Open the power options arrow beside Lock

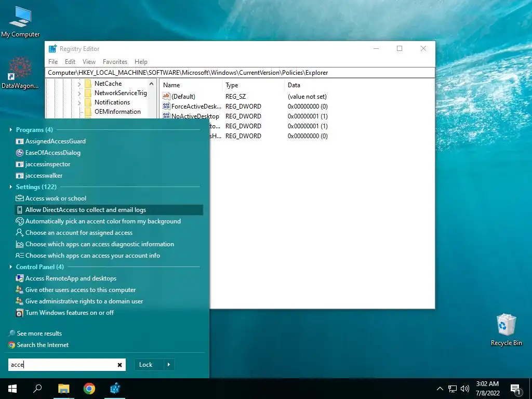coord(169,365)
